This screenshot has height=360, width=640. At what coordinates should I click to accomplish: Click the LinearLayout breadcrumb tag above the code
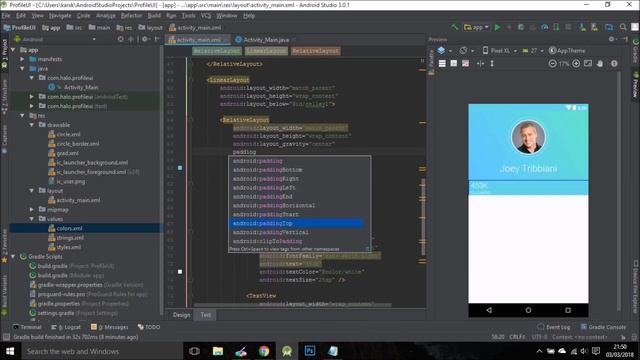point(266,51)
